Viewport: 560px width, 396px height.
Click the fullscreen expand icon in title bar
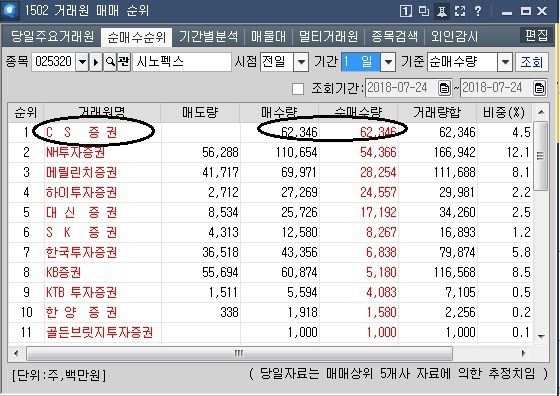[460, 11]
